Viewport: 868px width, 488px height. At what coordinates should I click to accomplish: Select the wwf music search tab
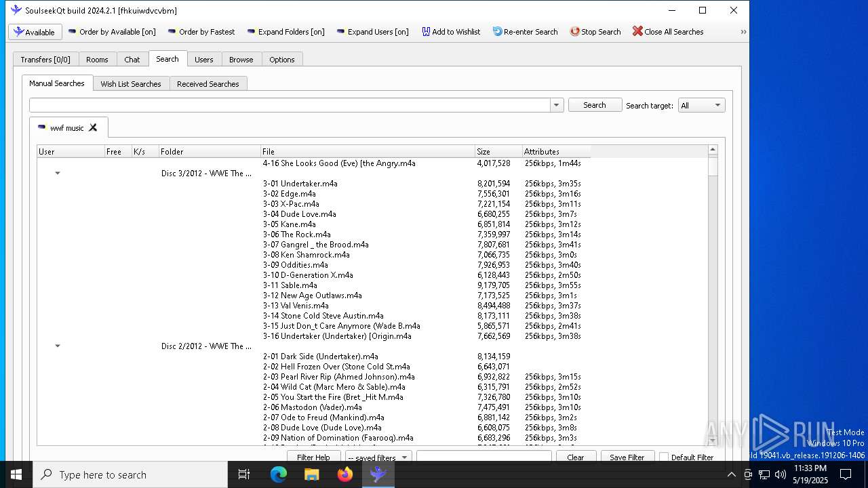pos(67,128)
